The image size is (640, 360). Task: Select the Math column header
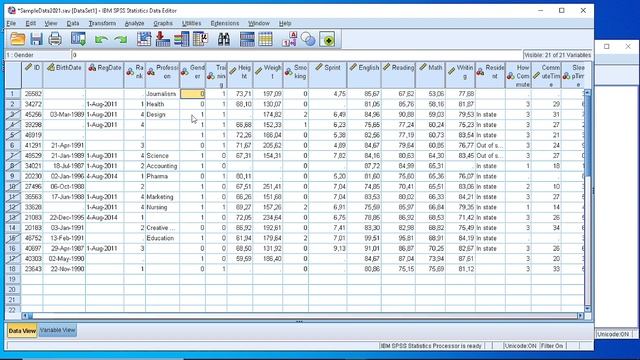[431, 75]
